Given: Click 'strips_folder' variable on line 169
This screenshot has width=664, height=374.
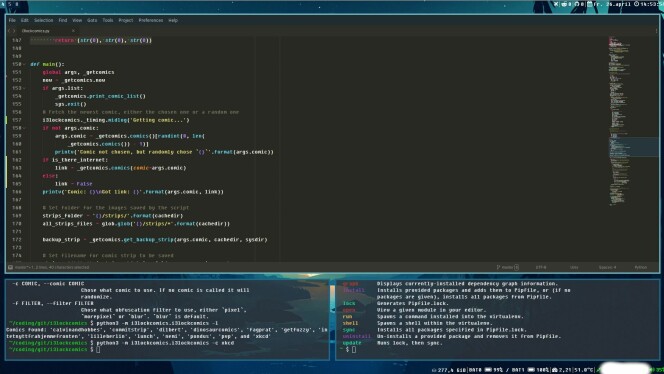Looking at the screenshot, I should (x=63, y=216).
